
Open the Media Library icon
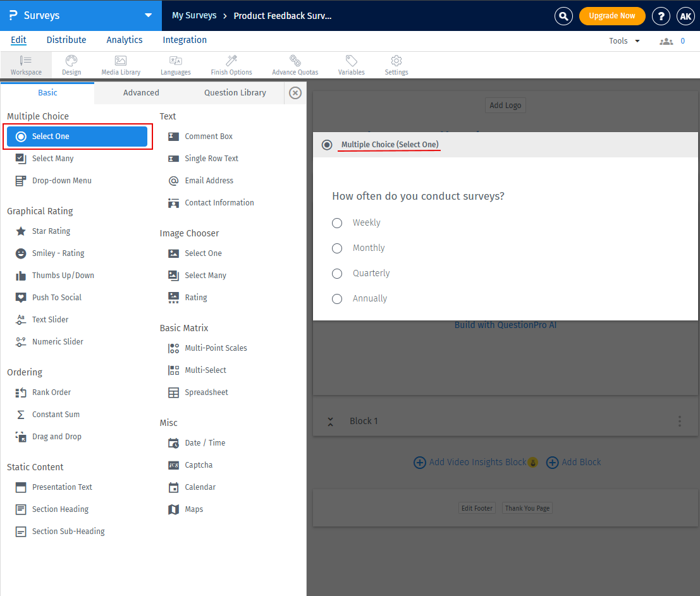pyautogui.click(x=121, y=61)
